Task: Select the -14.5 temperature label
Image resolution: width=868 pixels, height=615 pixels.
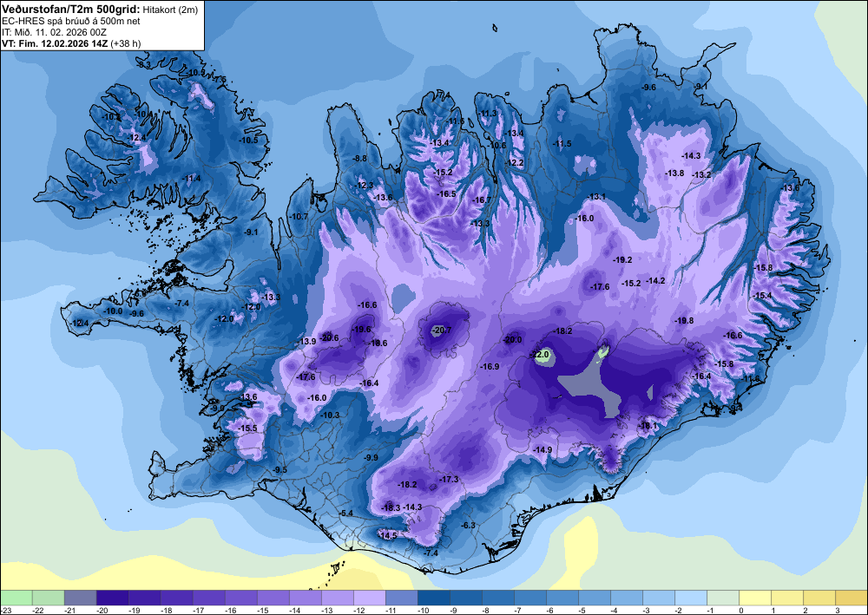Action: 388,535
